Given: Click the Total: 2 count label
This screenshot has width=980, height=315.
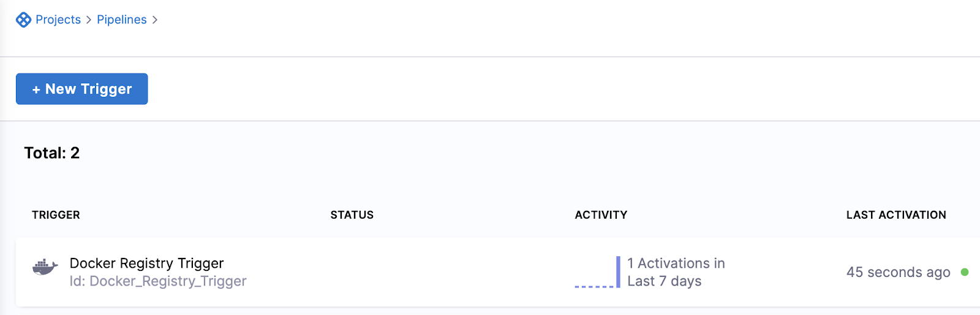Looking at the screenshot, I should 52,153.
